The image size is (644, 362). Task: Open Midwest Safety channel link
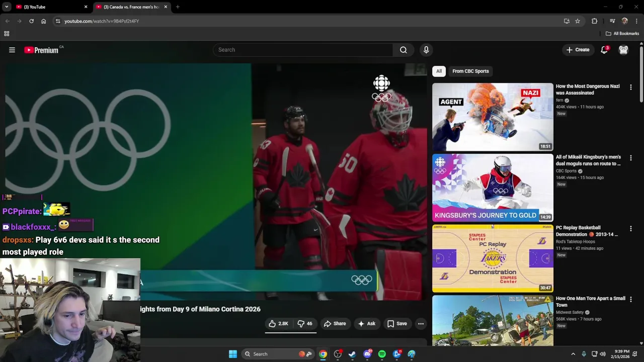click(x=570, y=312)
